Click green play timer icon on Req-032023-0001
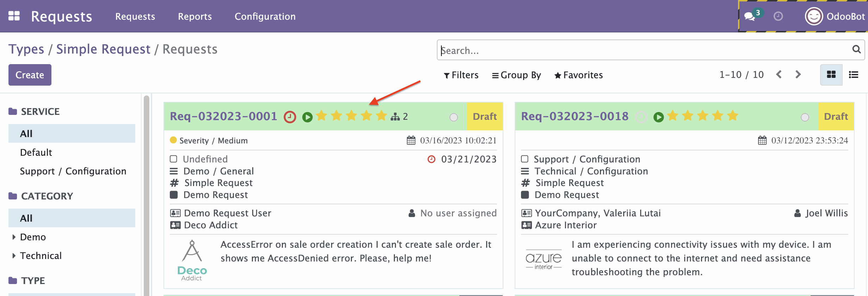 coord(307,117)
